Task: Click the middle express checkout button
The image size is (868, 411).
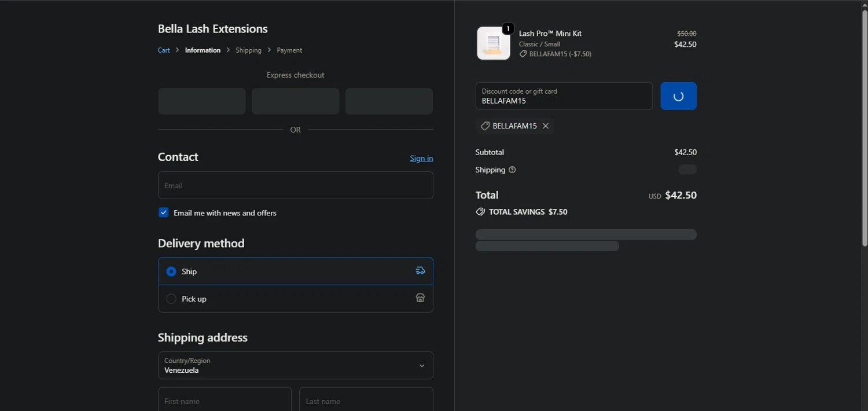Action: 296,101
